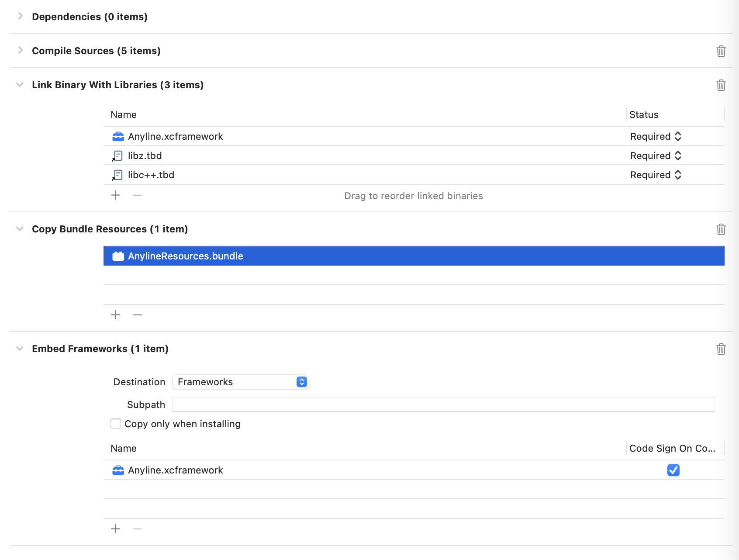
Task: Click trash icon for Copy Bundle Resources
Action: point(721,229)
